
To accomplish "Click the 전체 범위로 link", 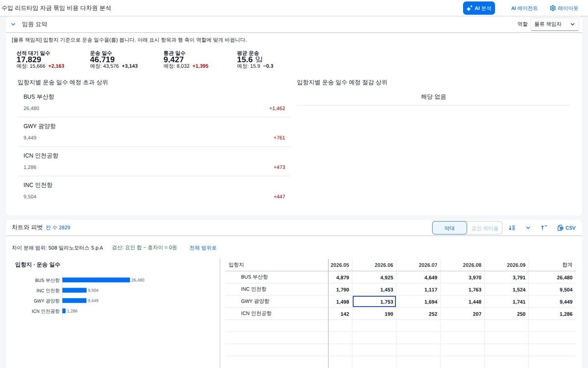I will point(203,248).
